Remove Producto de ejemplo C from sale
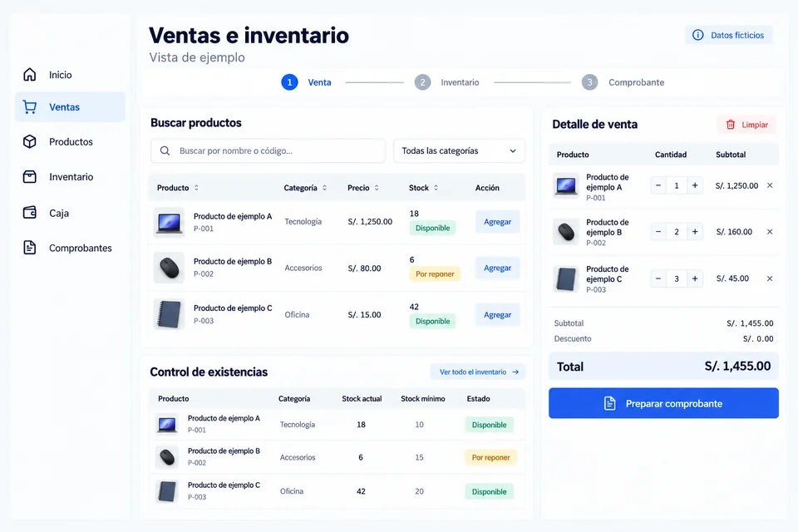The height and width of the screenshot is (532, 798). point(770,278)
